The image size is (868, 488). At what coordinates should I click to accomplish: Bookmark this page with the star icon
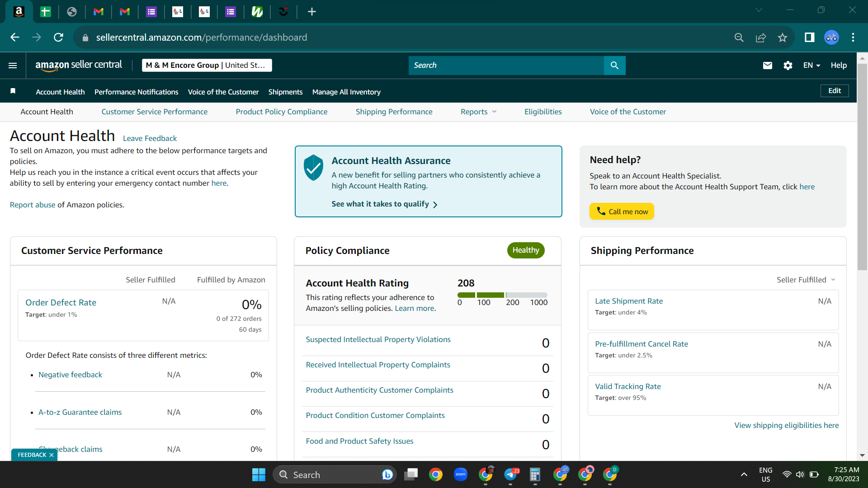click(x=783, y=38)
